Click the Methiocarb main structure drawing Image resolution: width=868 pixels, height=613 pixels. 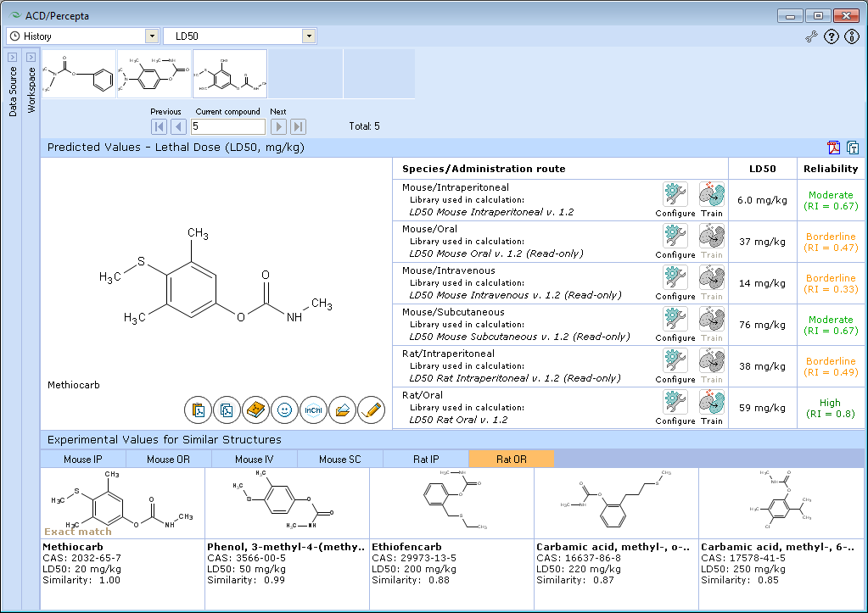coord(216,276)
